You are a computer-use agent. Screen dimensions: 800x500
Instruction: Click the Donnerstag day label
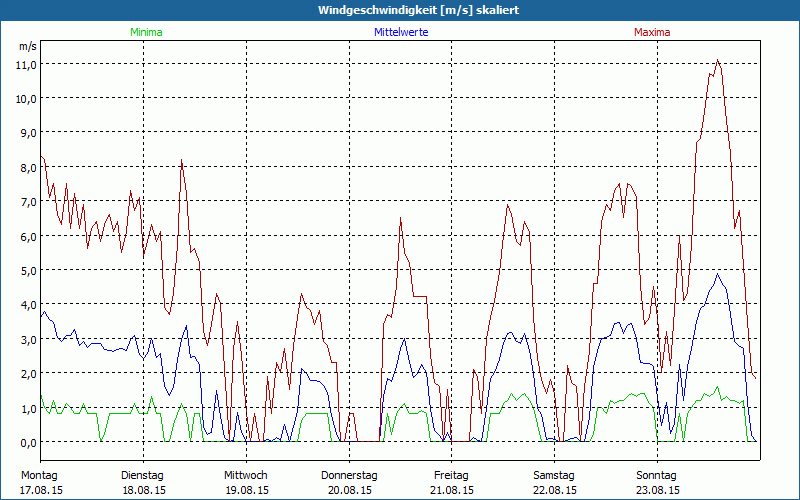pos(349,476)
